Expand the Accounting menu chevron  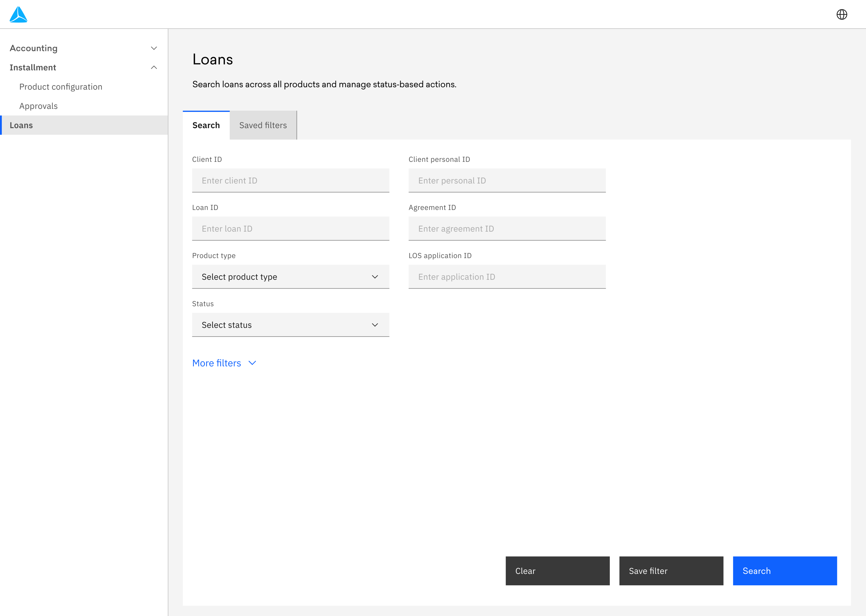154,48
